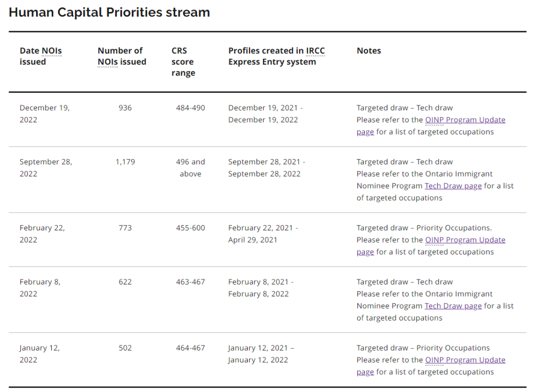Click the IRCC abbreviation in column header
The image size is (533, 392).
315,51
